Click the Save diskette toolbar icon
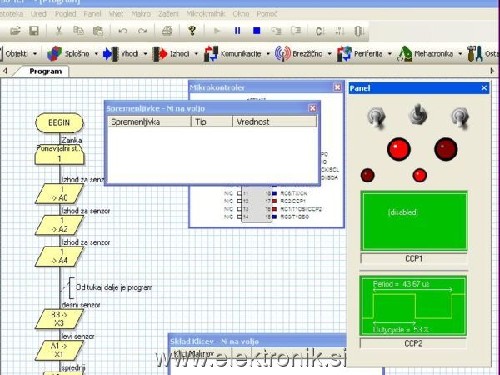The width and height of the screenshot is (500, 375). coord(34,31)
